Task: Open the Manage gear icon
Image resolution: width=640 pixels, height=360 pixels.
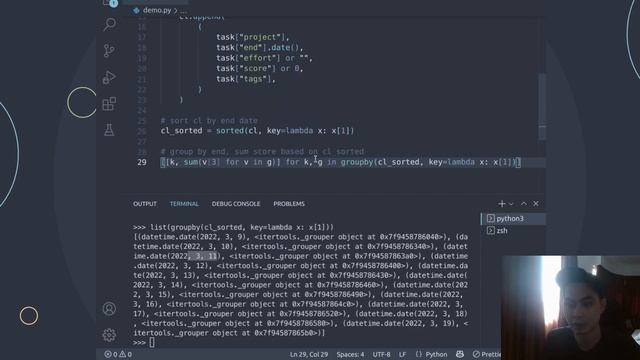Action: 109,335
